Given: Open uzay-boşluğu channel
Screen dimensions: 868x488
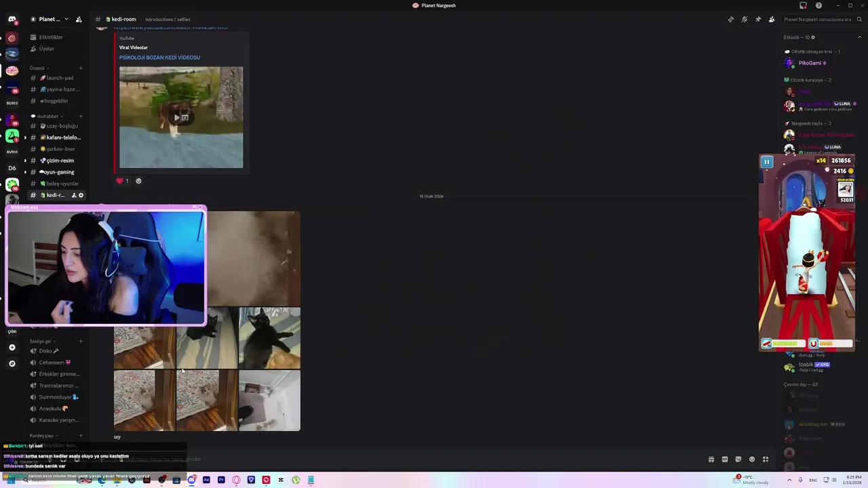Looking at the screenshot, I should tap(56, 126).
